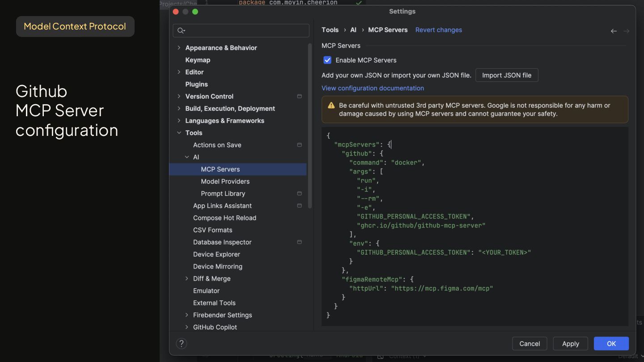Expand Appearance & Behavior section
Screen dimensions: 644x362
click(179, 48)
